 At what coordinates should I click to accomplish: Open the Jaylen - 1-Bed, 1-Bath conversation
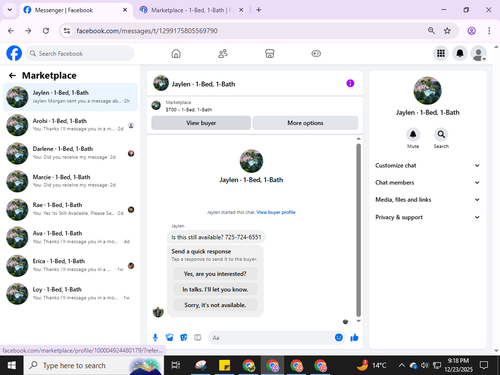click(70, 97)
